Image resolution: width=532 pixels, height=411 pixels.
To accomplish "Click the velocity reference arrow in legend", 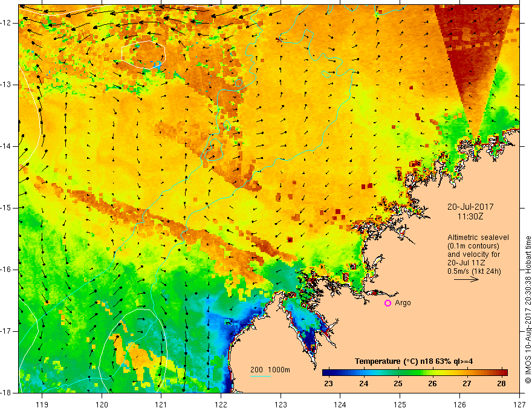I will point(466,279).
